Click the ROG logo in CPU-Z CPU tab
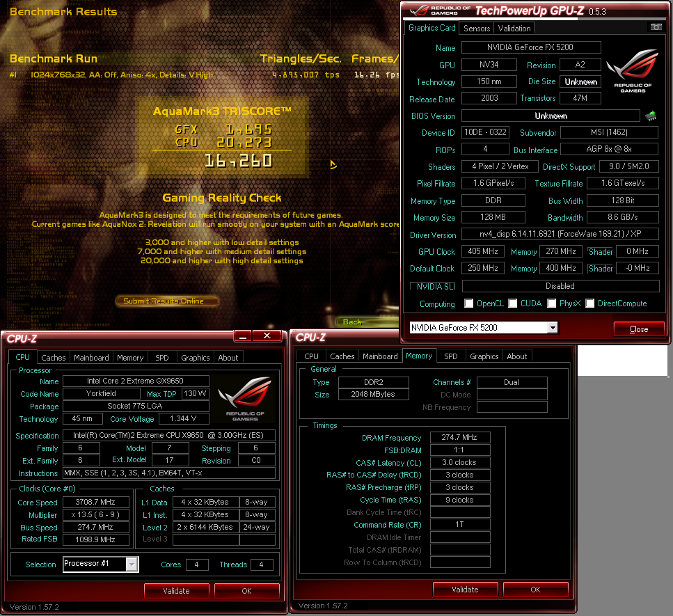The image size is (673, 616). coord(245,400)
